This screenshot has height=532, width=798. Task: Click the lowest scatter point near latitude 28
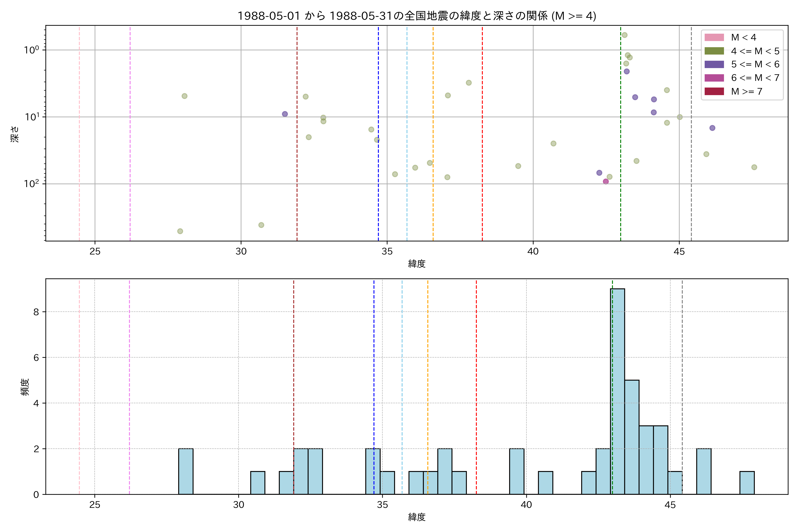180,231
